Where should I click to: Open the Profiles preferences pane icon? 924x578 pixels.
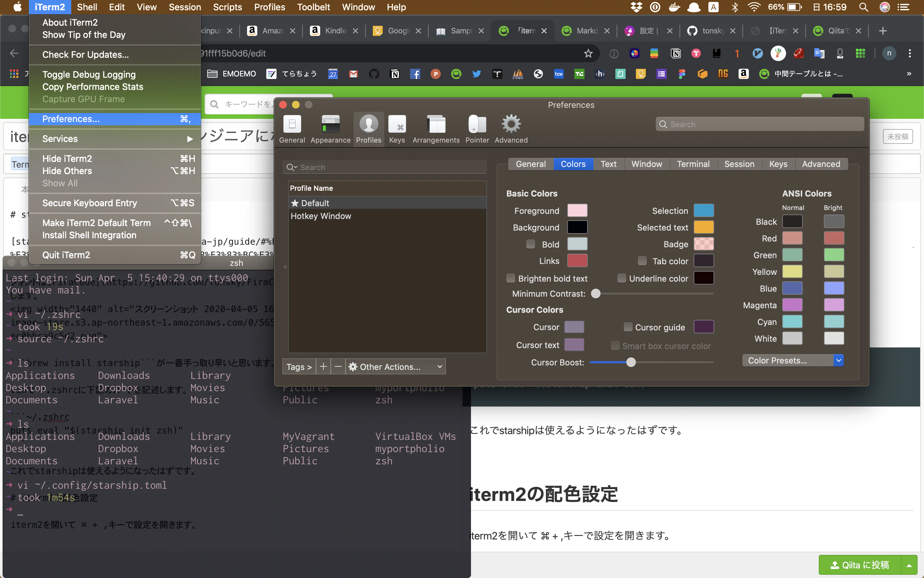click(x=368, y=129)
